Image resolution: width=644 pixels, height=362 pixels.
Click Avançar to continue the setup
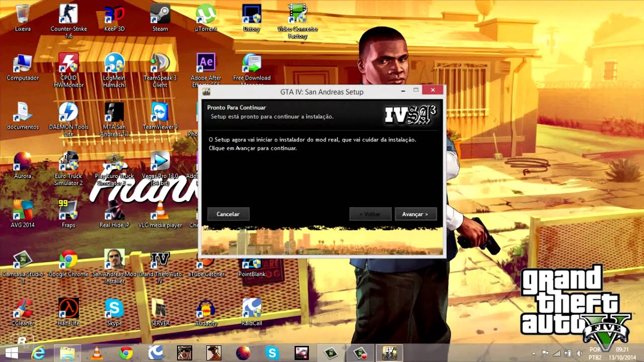(x=416, y=214)
